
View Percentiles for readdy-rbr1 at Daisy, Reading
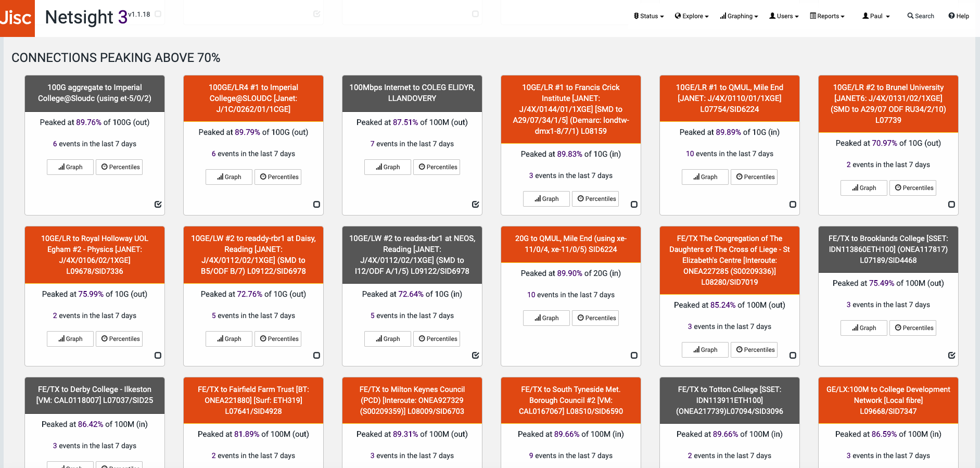278,339
